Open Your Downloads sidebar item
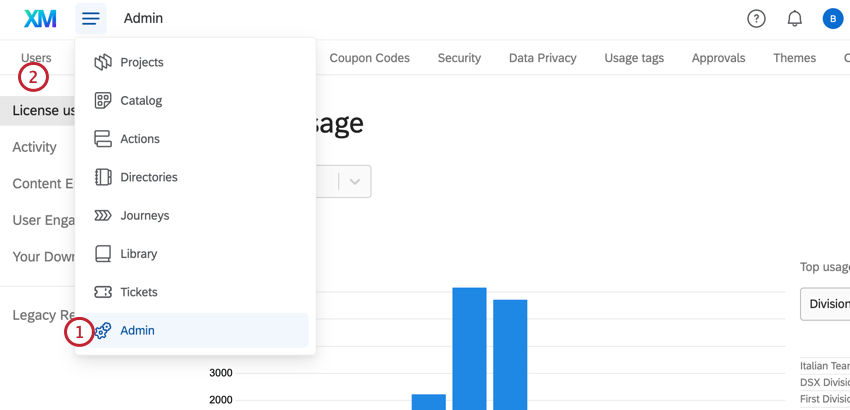The height and width of the screenshot is (410, 850). pos(43,257)
